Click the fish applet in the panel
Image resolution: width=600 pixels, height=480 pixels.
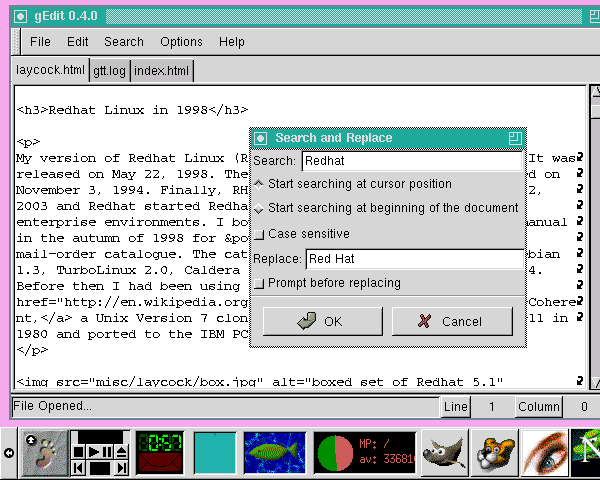(275, 452)
